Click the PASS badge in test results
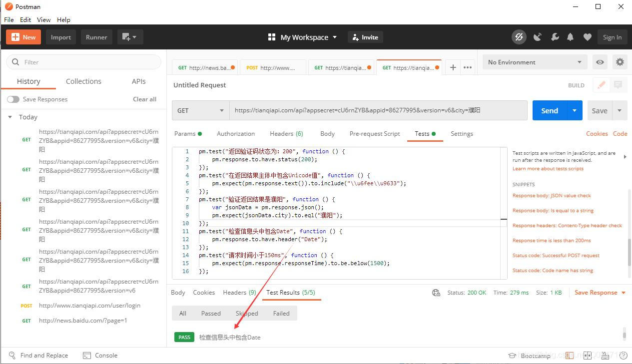632x364 pixels. coord(184,337)
